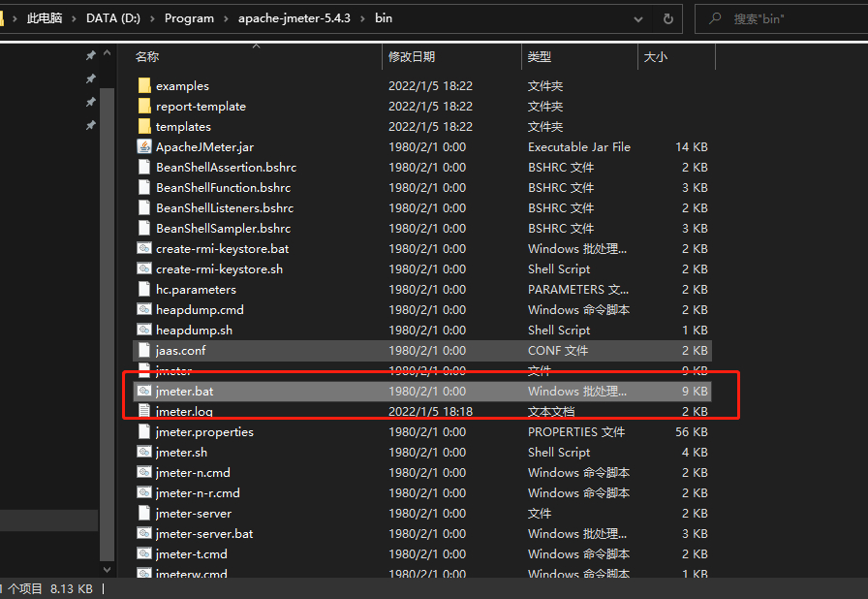Click the navigation pane scroll down arrow
The width and height of the screenshot is (868, 599).
[107, 569]
